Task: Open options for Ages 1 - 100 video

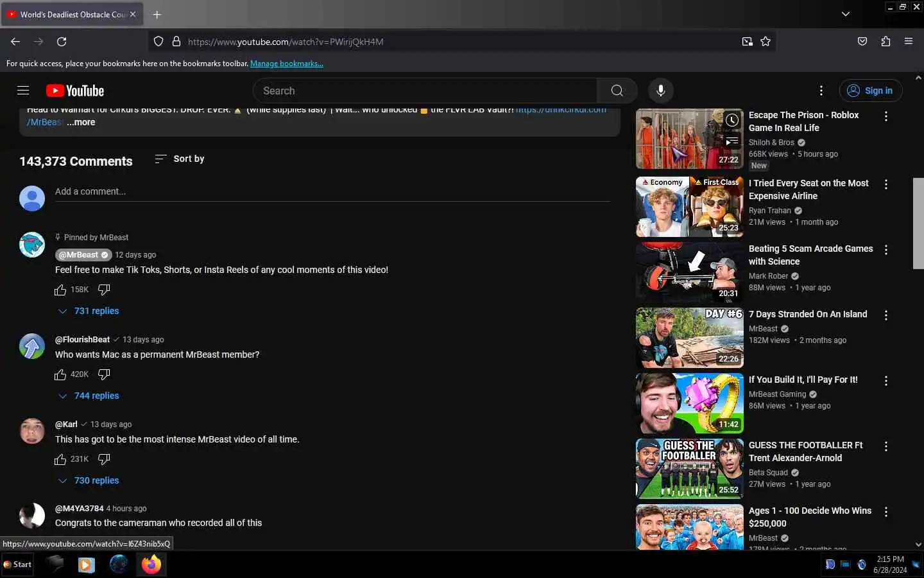Action: click(886, 512)
